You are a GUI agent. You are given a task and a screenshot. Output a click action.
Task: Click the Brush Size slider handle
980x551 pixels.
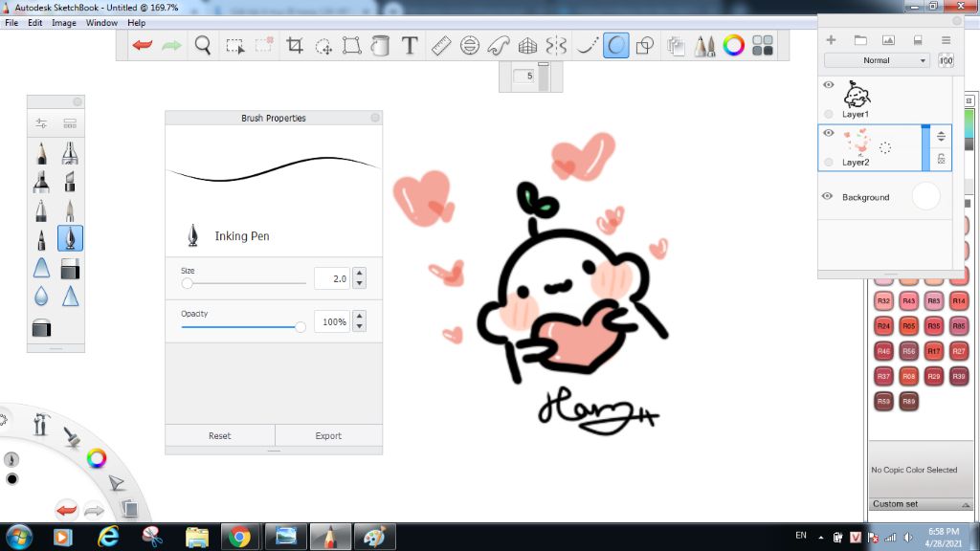click(x=187, y=283)
